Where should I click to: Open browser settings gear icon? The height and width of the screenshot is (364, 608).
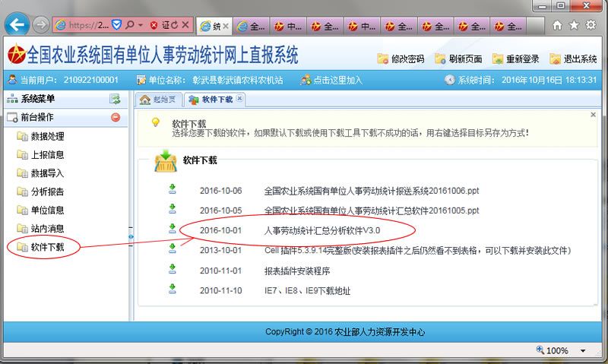click(591, 25)
